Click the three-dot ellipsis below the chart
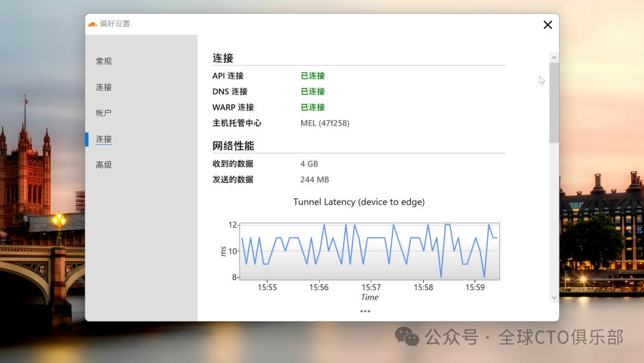The width and height of the screenshot is (644, 363). (x=365, y=311)
